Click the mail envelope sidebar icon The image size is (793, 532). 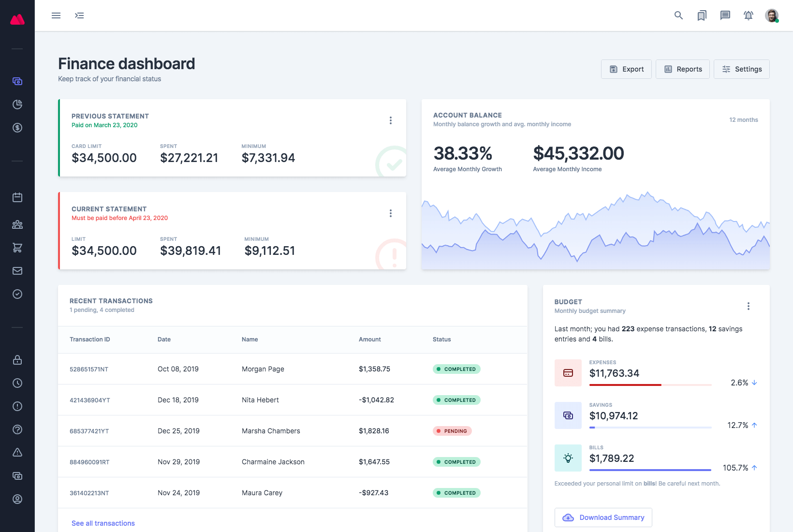click(17, 271)
